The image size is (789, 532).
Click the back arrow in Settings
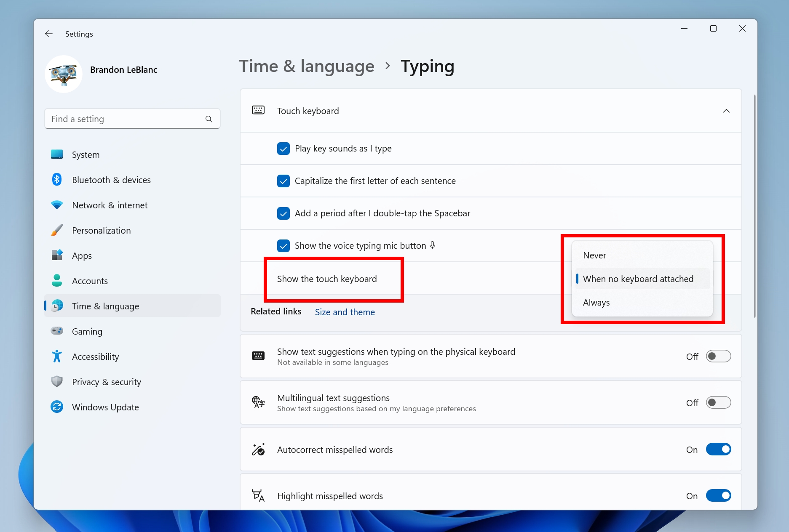[48, 34]
